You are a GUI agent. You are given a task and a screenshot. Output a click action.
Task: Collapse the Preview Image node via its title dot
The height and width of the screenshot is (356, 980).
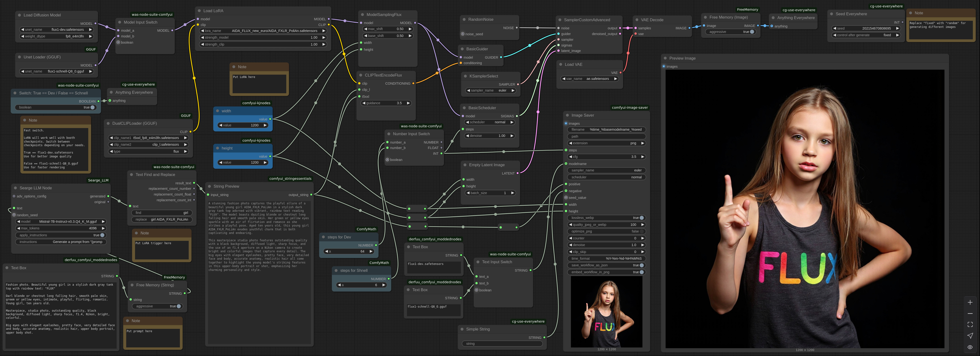(665, 58)
